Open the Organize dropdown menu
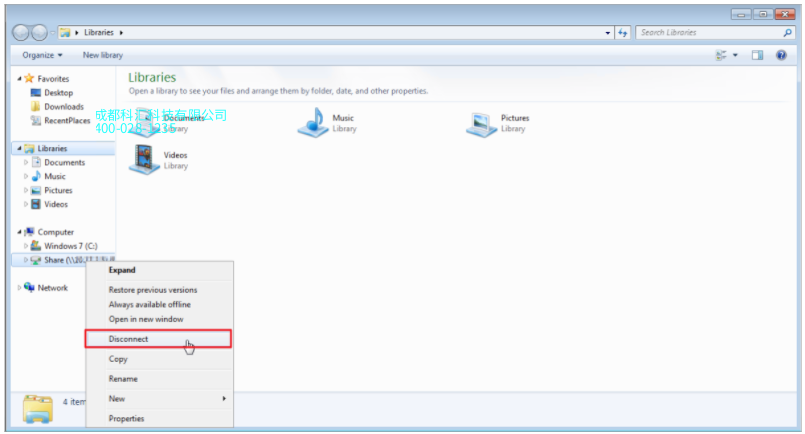This screenshot has height=434, width=805. tap(42, 55)
